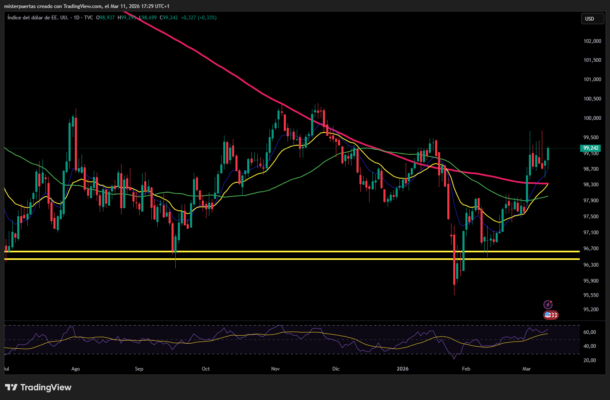Click the Sep label on time axis
610x400 pixels.
click(140, 368)
